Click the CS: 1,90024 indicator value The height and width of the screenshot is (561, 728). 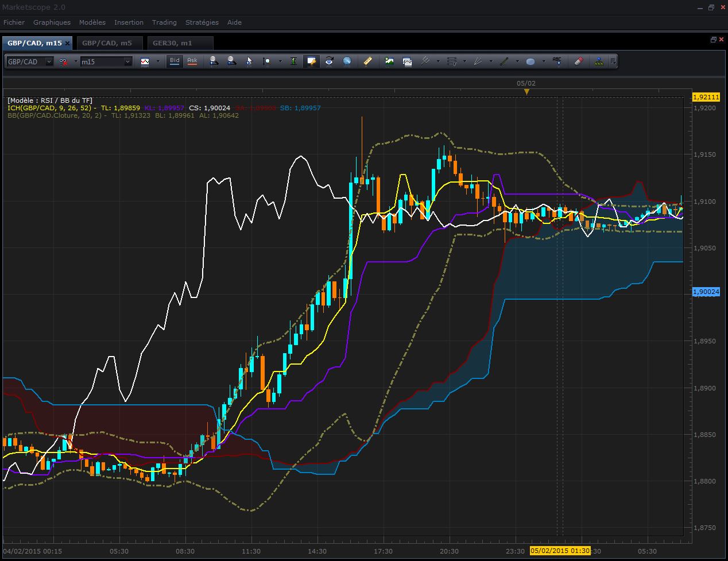(x=210, y=108)
